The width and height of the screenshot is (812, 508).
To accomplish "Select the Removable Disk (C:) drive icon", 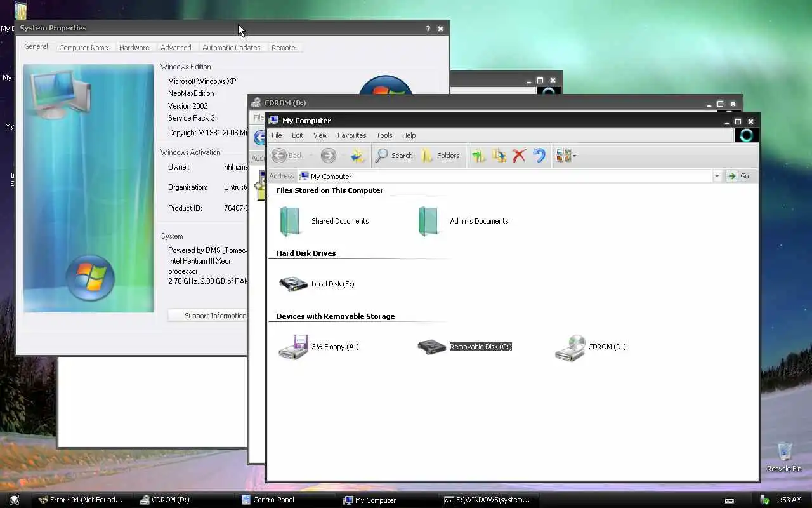I will coord(432,347).
